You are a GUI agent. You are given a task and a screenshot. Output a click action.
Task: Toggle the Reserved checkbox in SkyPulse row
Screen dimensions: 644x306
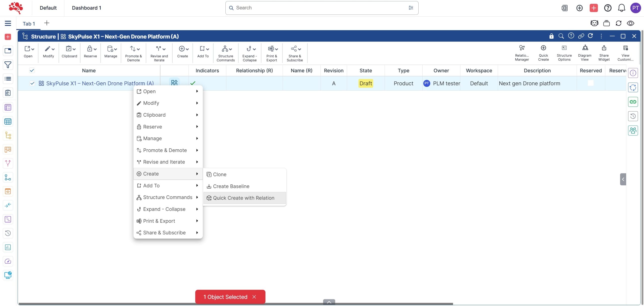point(590,83)
